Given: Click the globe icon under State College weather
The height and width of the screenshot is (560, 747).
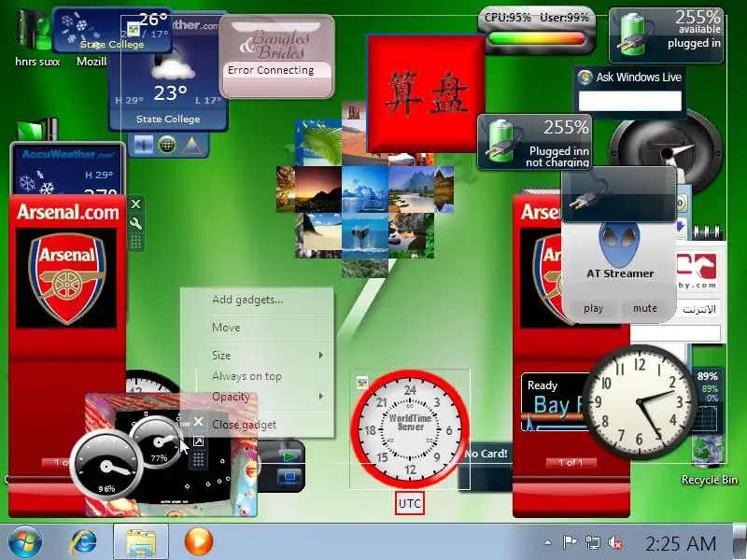Looking at the screenshot, I should 167,145.
